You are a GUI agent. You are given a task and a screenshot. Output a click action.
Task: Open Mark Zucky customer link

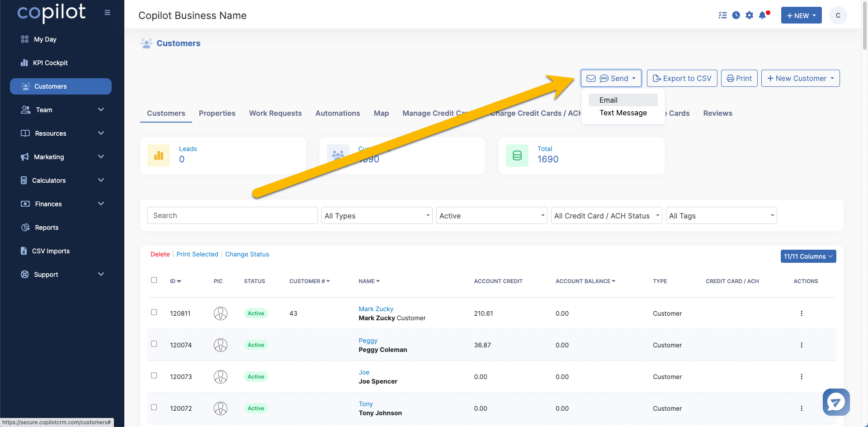(x=376, y=309)
